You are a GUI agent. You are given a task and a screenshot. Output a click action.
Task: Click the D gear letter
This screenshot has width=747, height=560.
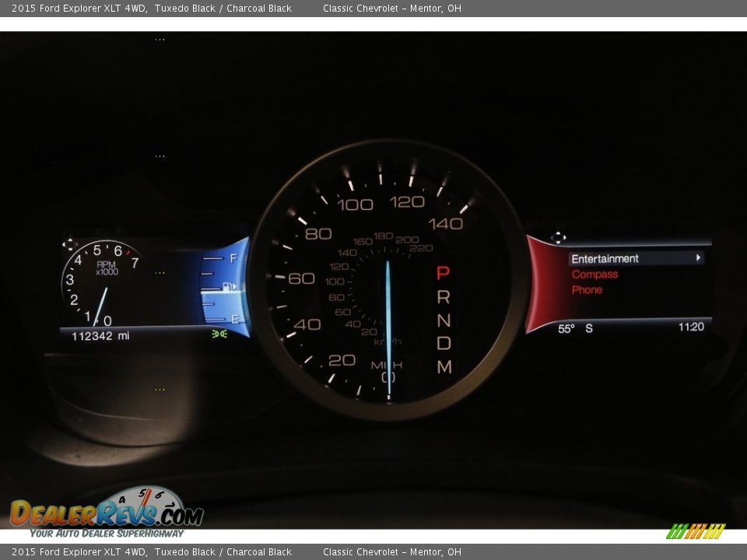pos(444,343)
